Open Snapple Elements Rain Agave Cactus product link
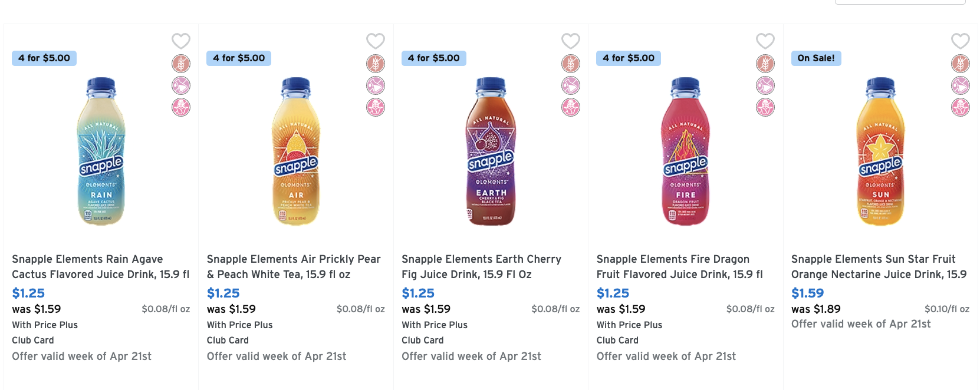Screen dimensions: 980x390 pyautogui.click(x=101, y=267)
